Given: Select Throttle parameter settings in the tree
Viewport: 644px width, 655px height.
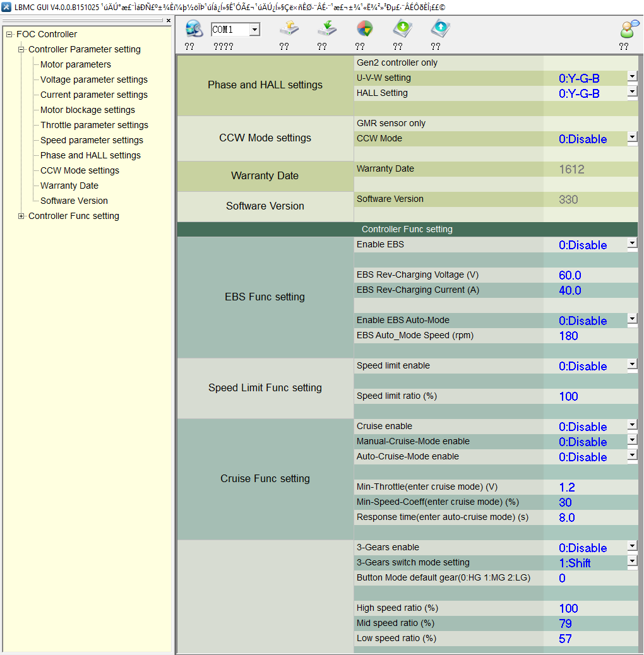Looking at the screenshot, I should (94, 125).
